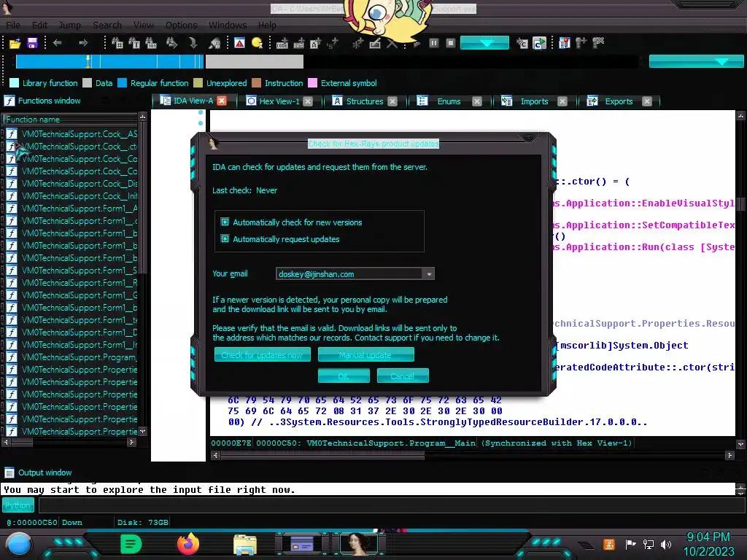747x560 pixels.
Task: Click the binoculars text search (T) icon
Action: (134, 43)
